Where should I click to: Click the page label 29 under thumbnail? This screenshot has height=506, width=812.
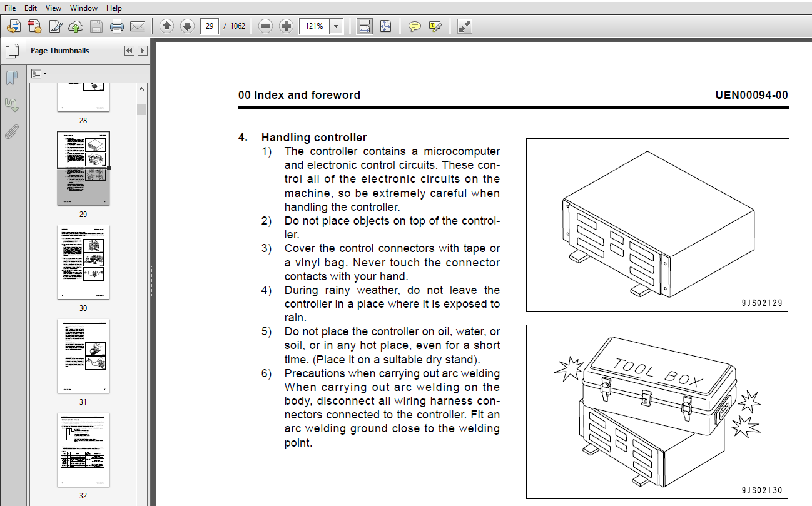pyautogui.click(x=83, y=214)
